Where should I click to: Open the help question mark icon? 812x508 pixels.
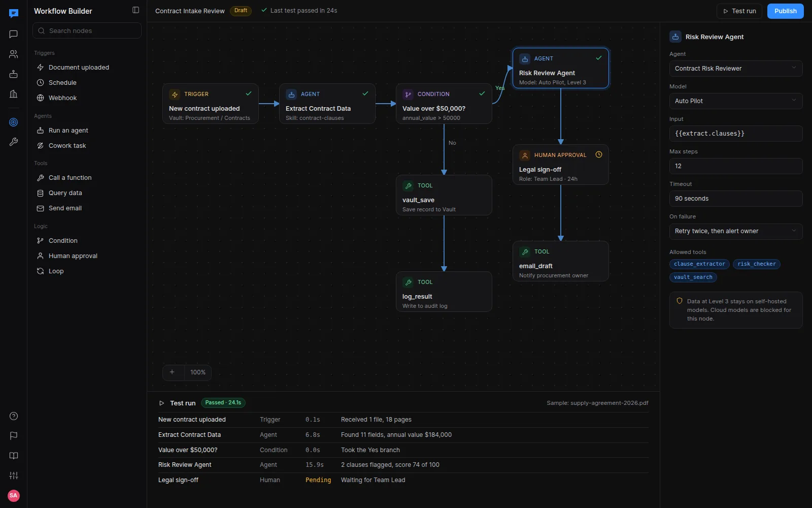coord(14,416)
